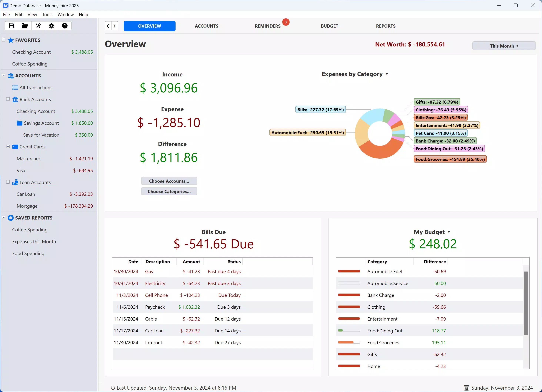Screen dimensions: 542x392
Task: Click the Choose Accounts button
Action: (169, 181)
